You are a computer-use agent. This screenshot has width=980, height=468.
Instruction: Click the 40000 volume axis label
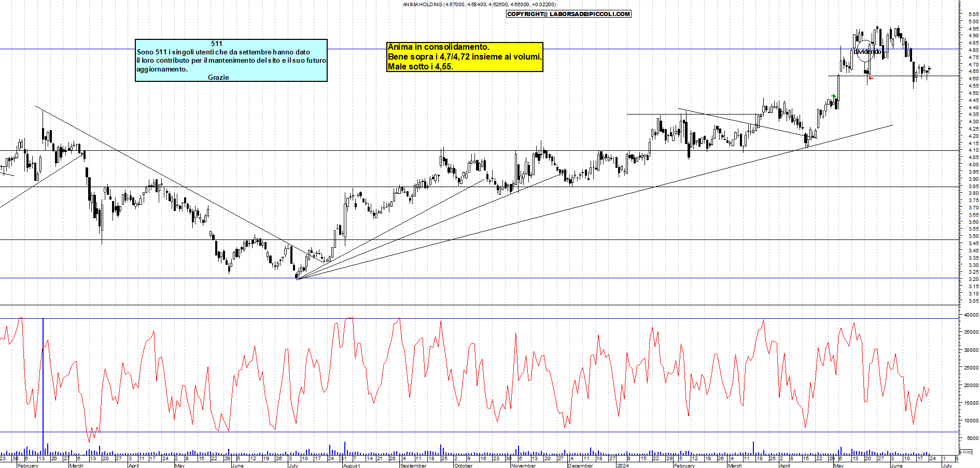pos(971,315)
